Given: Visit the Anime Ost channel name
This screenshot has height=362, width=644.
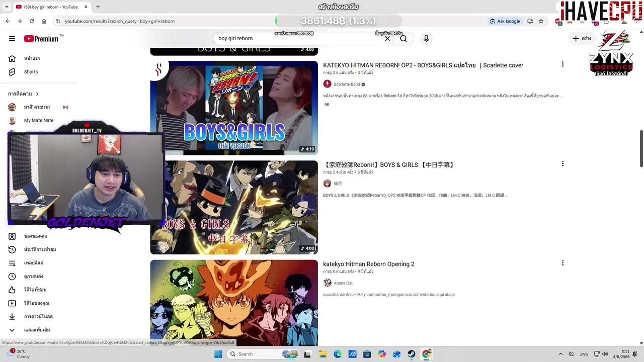Looking at the screenshot, I should point(343,283).
